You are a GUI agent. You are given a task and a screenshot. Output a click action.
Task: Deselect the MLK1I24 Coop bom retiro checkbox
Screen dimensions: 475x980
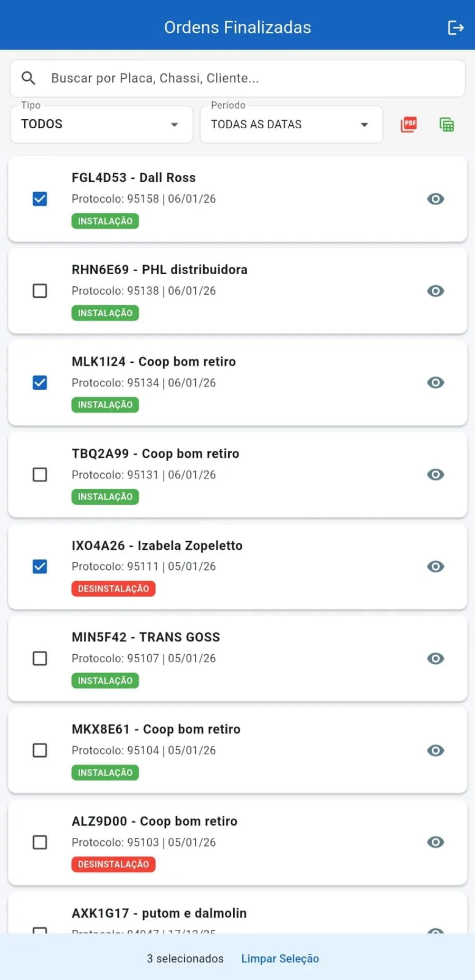(40, 383)
